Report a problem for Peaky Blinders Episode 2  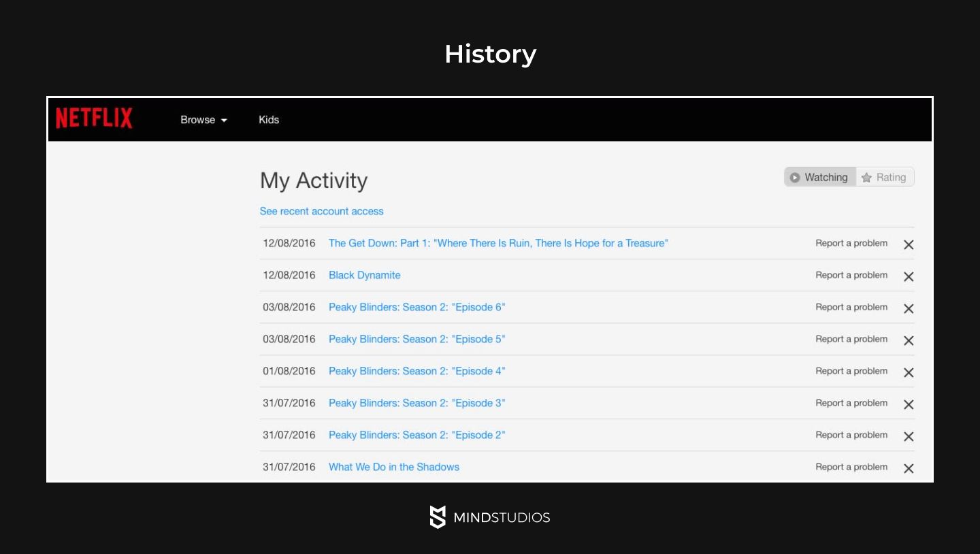click(x=851, y=435)
